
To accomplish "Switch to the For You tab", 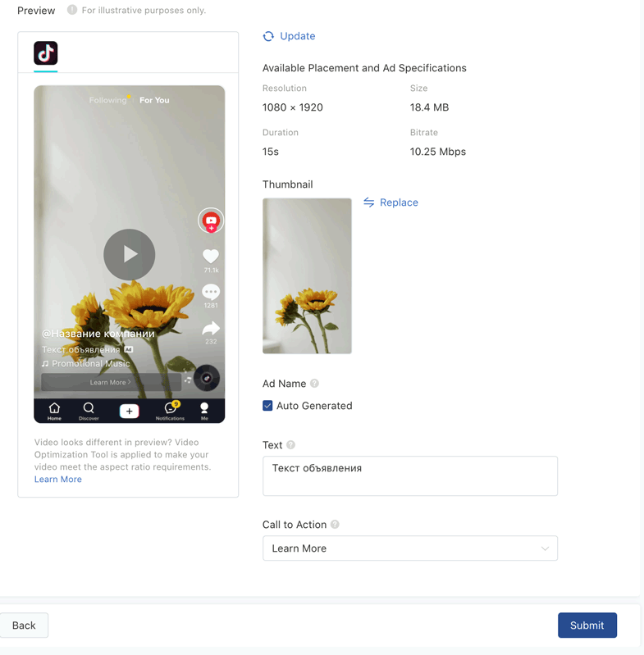I will click(x=154, y=100).
